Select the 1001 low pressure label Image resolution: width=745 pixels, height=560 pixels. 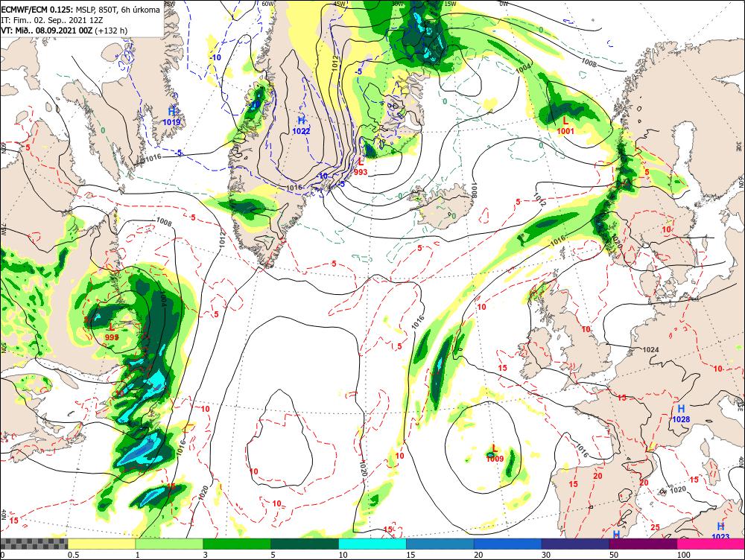tap(565, 131)
